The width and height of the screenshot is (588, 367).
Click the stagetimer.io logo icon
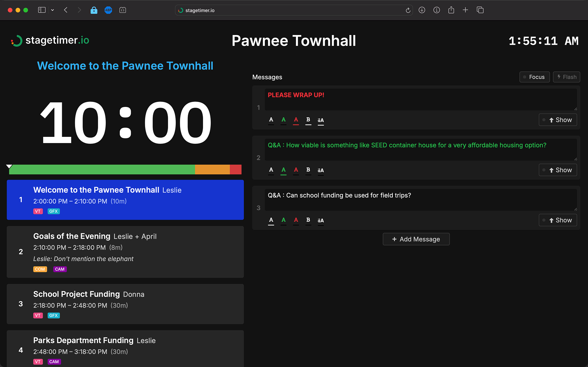[x=17, y=41]
